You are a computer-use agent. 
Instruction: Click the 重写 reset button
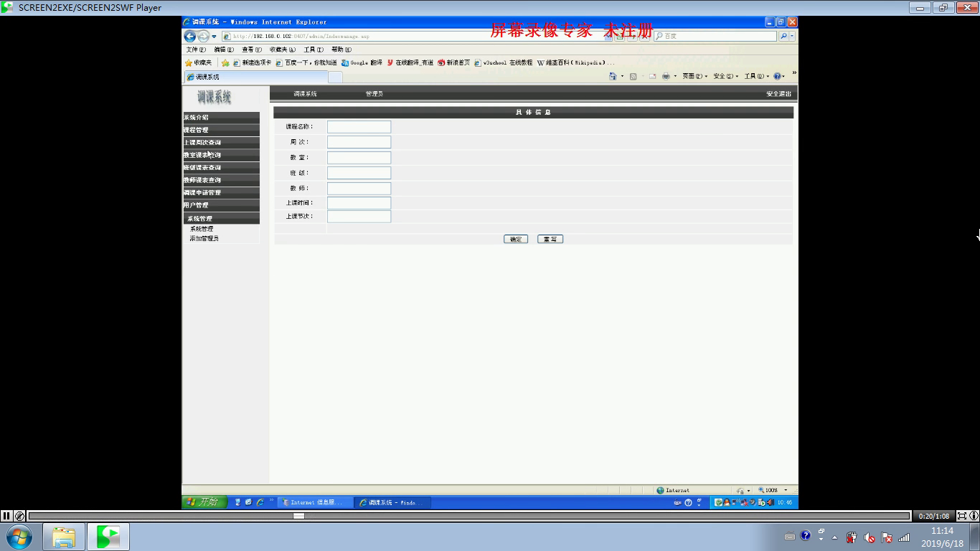550,239
